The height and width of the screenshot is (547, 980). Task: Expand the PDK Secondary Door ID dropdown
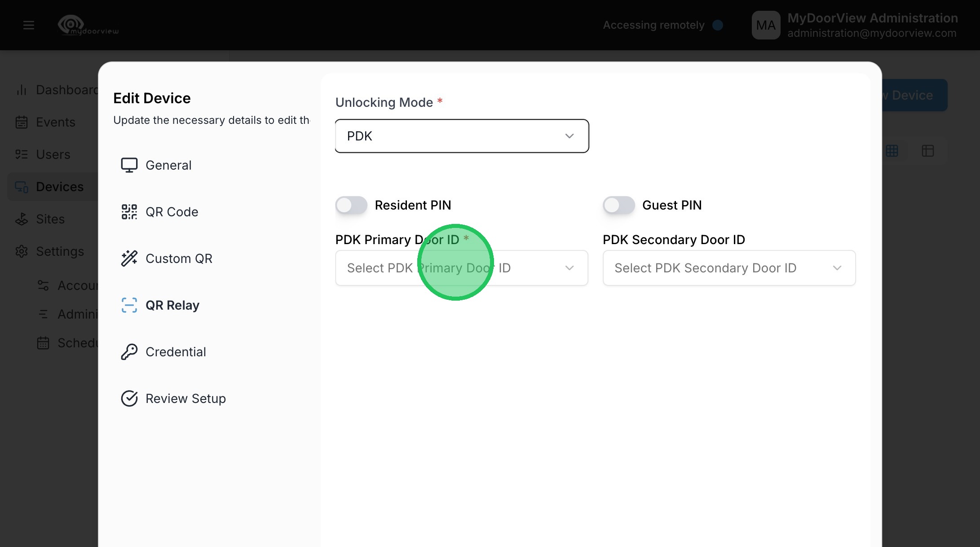[729, 268]
